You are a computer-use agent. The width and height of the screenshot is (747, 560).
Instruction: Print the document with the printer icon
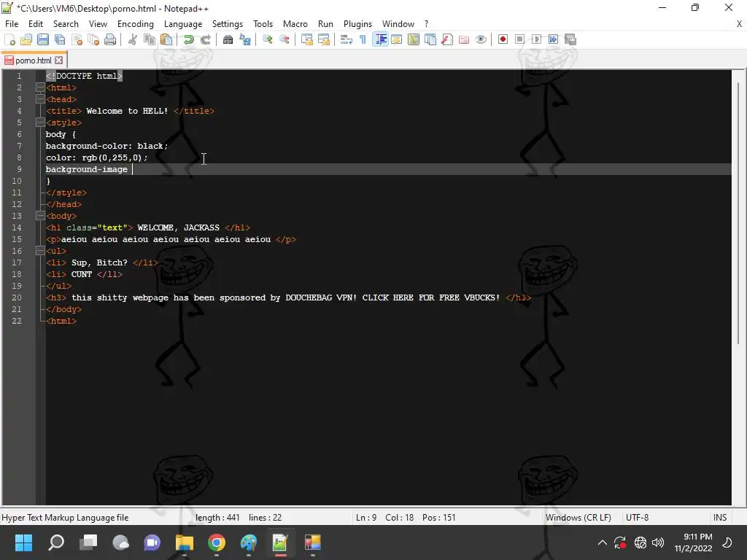[x=110, y=39]
